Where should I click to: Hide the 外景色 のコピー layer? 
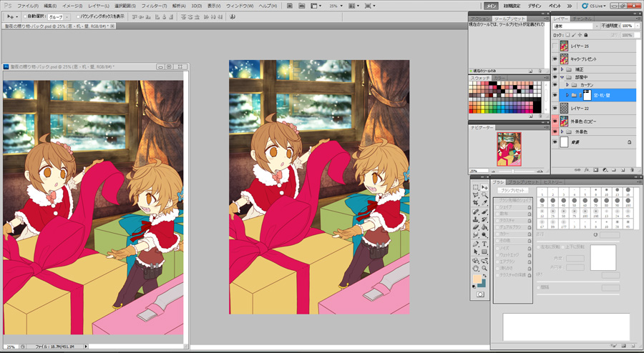(x=555, y=121)
